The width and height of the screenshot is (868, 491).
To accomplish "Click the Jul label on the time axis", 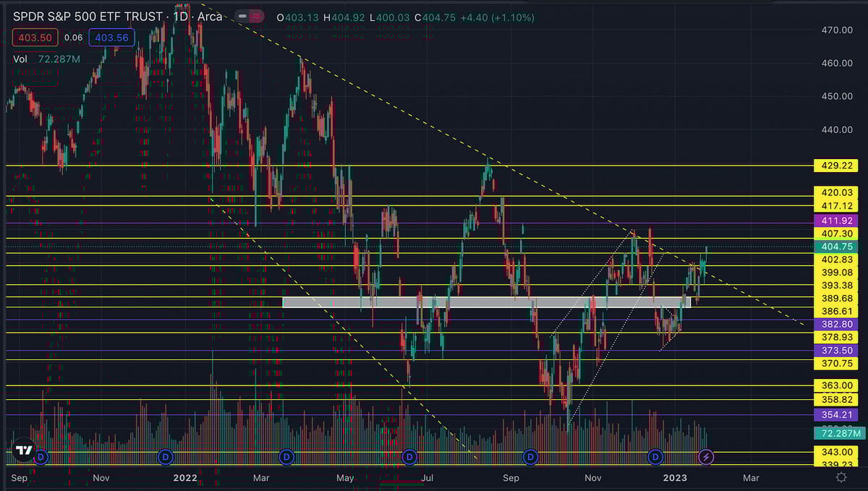I will click(427, 477).
